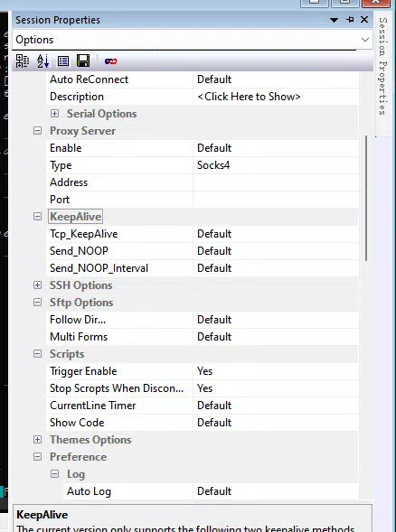Select the Trigger Enable property label

pyautogui.click(x=83, y=371)
